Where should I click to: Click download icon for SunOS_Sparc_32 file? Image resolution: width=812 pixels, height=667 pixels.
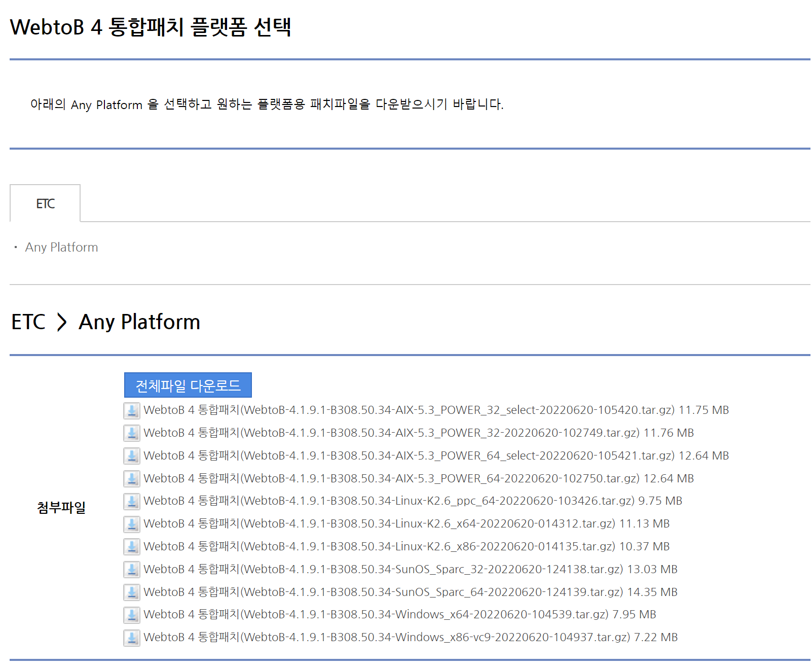[x=132, y=570]
